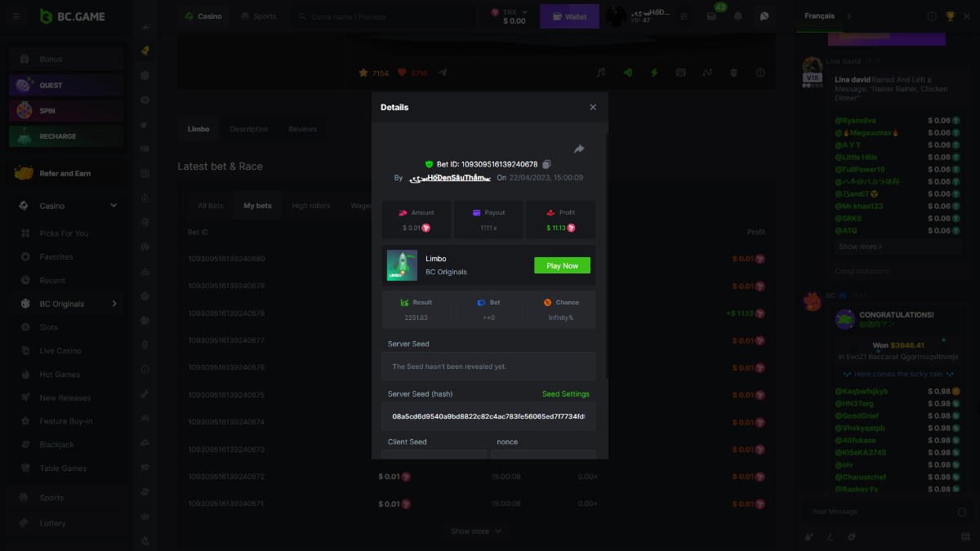Viewport: 980px width, 551px height.
Task: Collapse the Casino sidebar section
Action: coord(114,206)
